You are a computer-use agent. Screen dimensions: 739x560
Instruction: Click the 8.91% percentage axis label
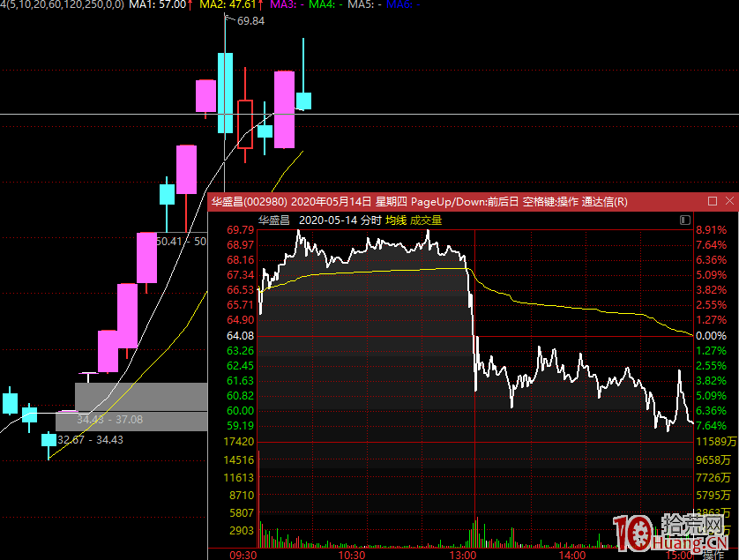point(711,230)
